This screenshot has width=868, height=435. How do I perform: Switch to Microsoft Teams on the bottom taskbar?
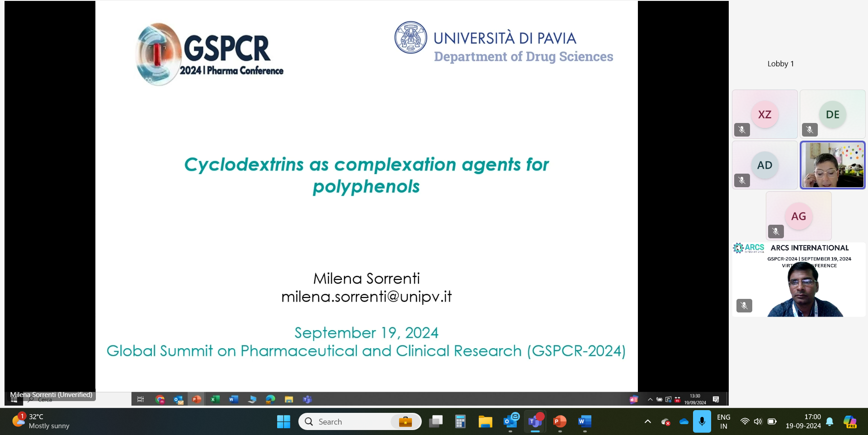pyautogui.click(x=535, y=421)
